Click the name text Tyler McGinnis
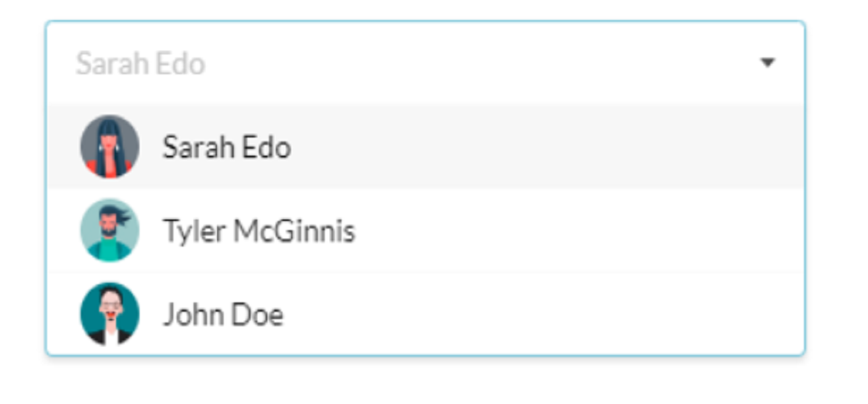The image size is (868, 404). [259, 232]
